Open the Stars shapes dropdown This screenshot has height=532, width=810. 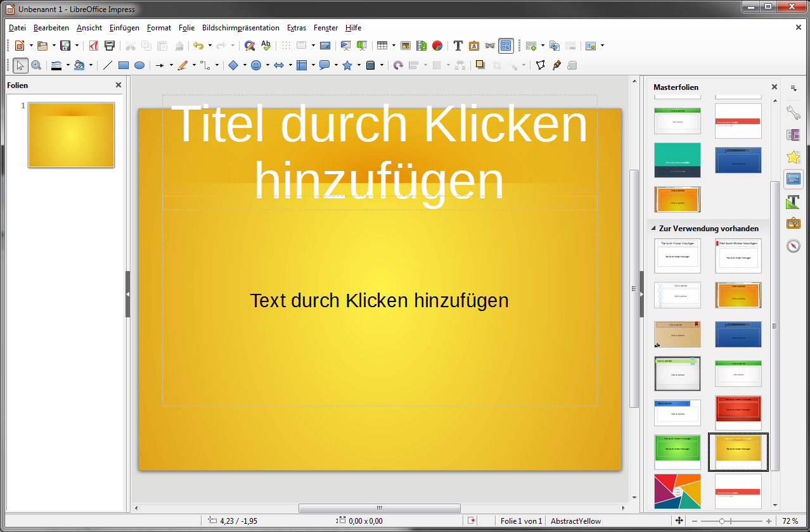[359, 65]
